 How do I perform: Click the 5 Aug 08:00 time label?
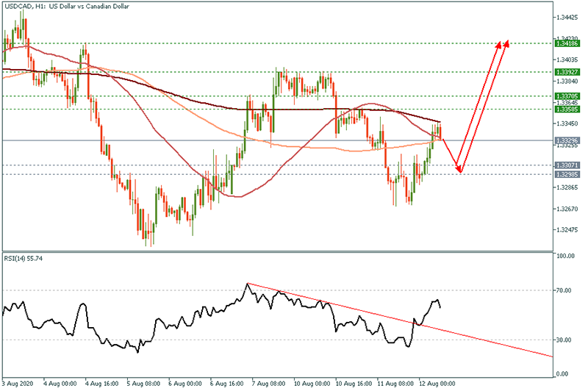[145, 384]
